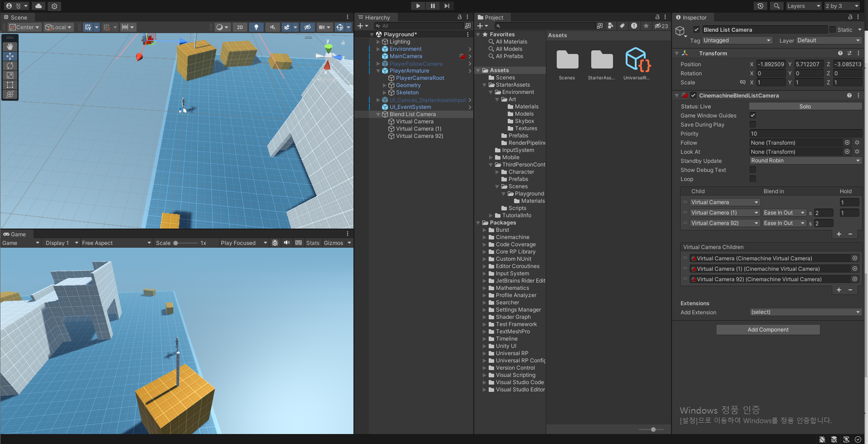
Task: Click Project Search by Label tag icon
Action: (x=622, y=26)
